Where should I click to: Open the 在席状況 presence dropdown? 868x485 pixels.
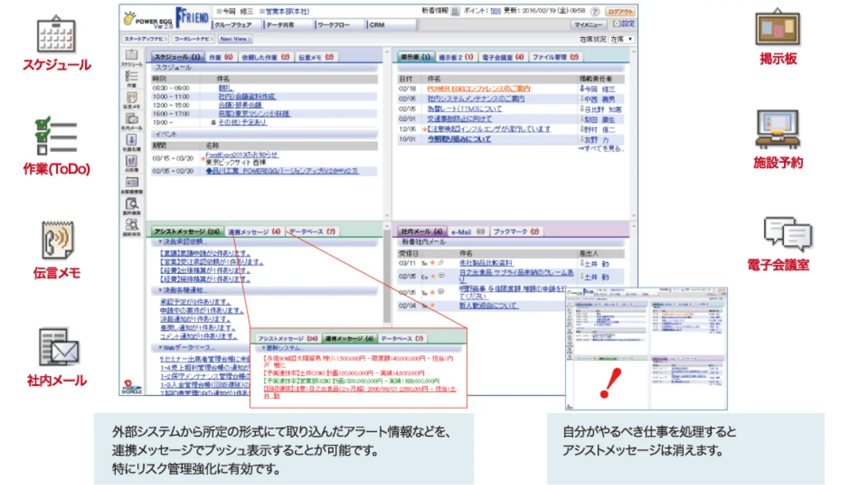pos(621,39)
